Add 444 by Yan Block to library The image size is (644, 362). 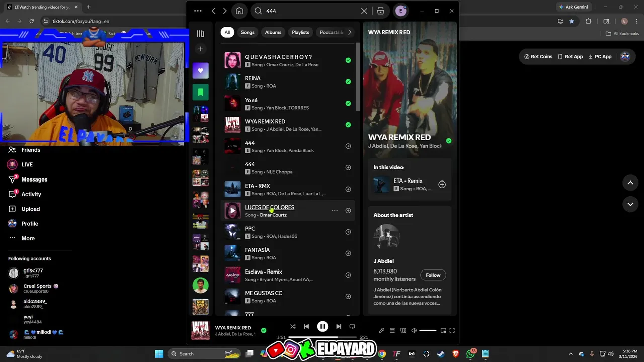point(348,146)
